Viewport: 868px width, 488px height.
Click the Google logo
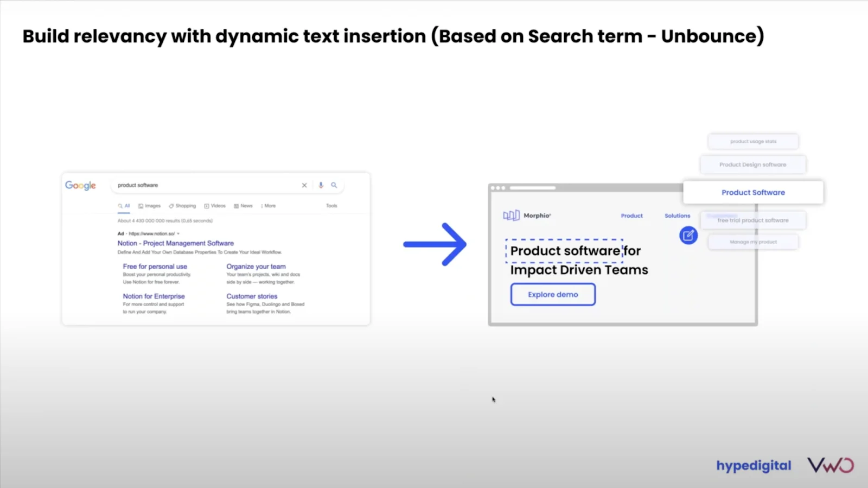point(80,186)
